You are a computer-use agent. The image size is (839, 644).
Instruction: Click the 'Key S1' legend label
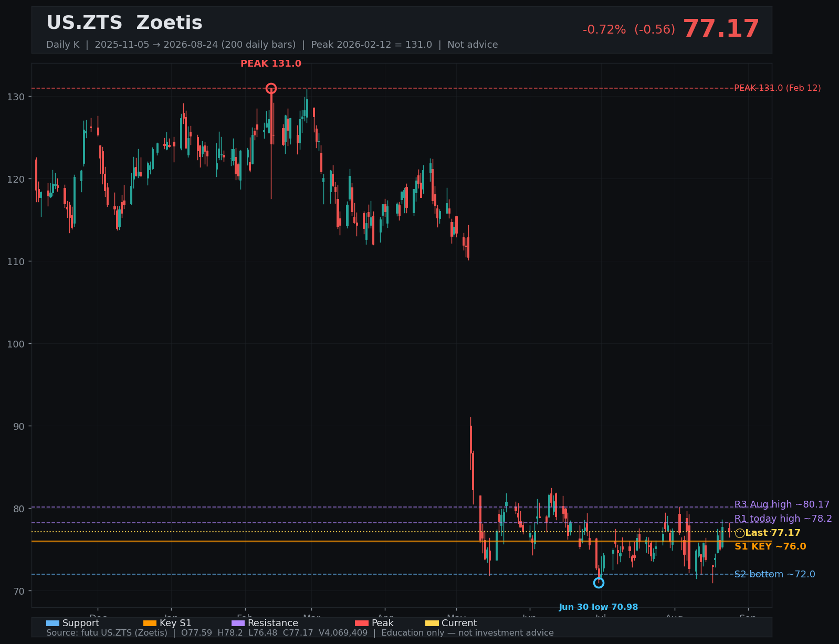click(175, 623)
